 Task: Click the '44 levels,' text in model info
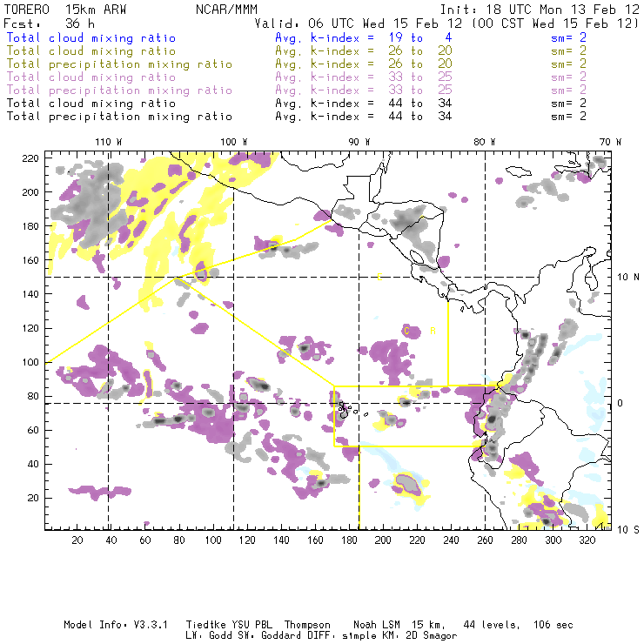coord(492,625)
